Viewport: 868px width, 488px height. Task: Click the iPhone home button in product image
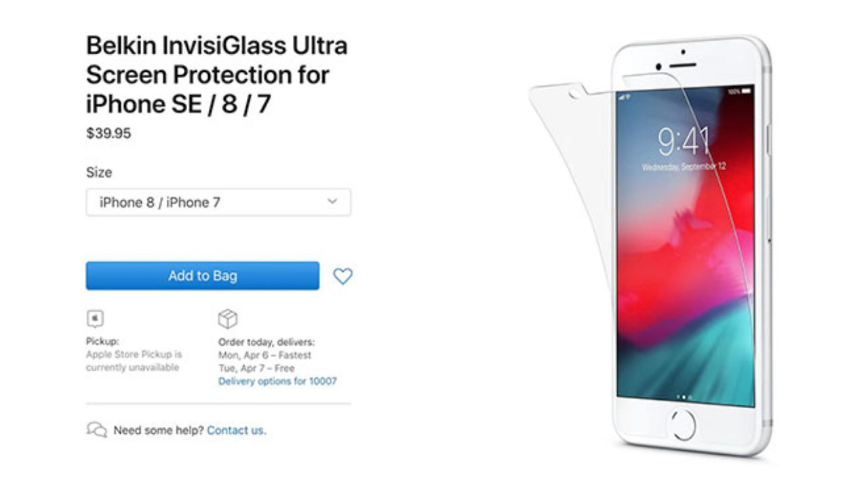pyautogui.click(x=682, y=426)
